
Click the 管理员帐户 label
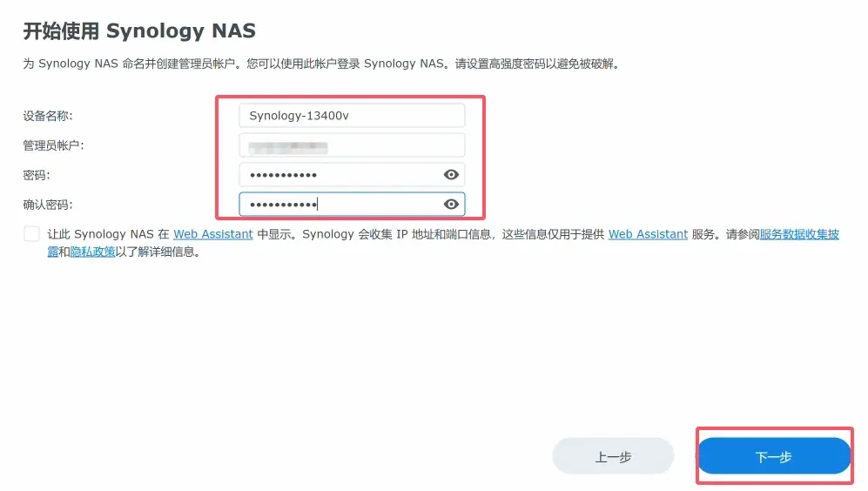point(53,145)
